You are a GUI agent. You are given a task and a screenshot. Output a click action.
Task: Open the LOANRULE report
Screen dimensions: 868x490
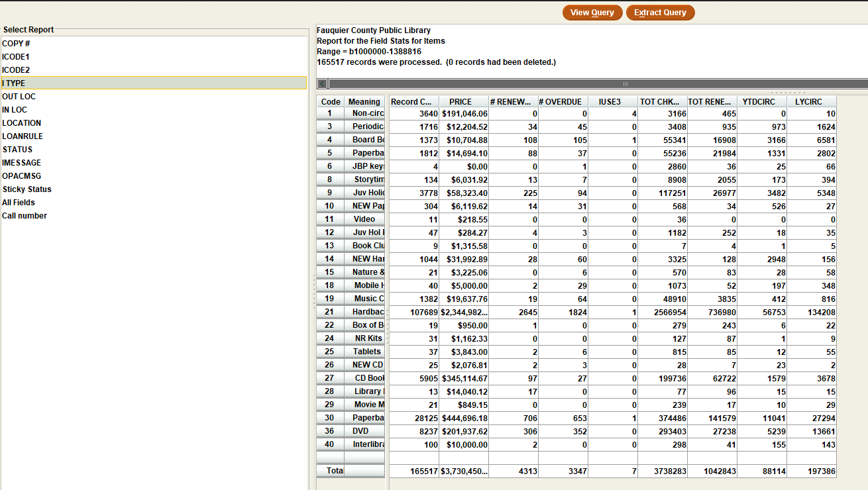[23, 136]
